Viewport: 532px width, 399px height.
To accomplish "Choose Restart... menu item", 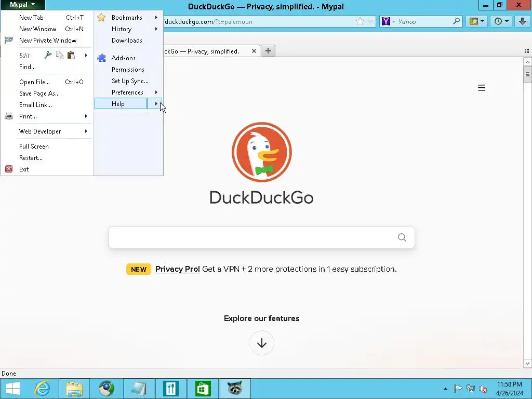I will (46, 158).
